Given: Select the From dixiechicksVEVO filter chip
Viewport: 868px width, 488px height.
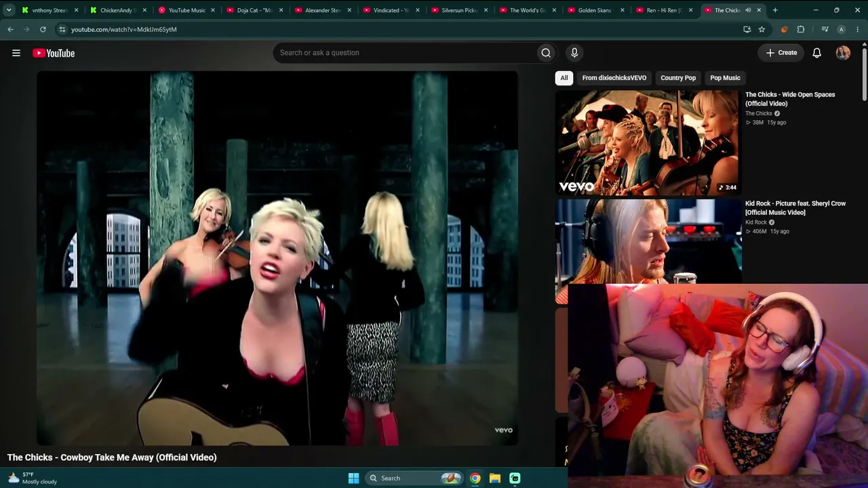Looking at the screenshot, I should tap(614, 78).
